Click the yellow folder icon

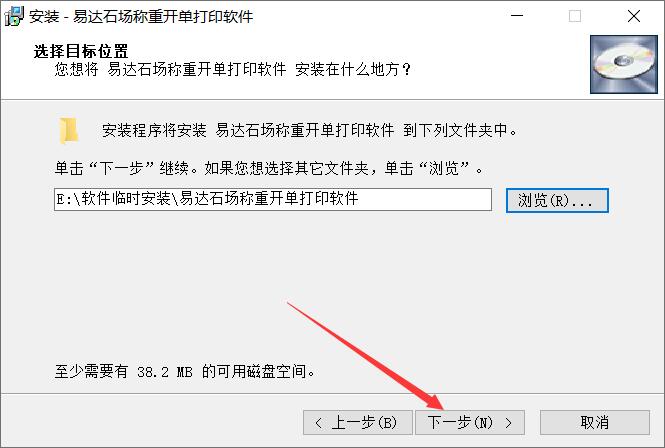(68, 130)
